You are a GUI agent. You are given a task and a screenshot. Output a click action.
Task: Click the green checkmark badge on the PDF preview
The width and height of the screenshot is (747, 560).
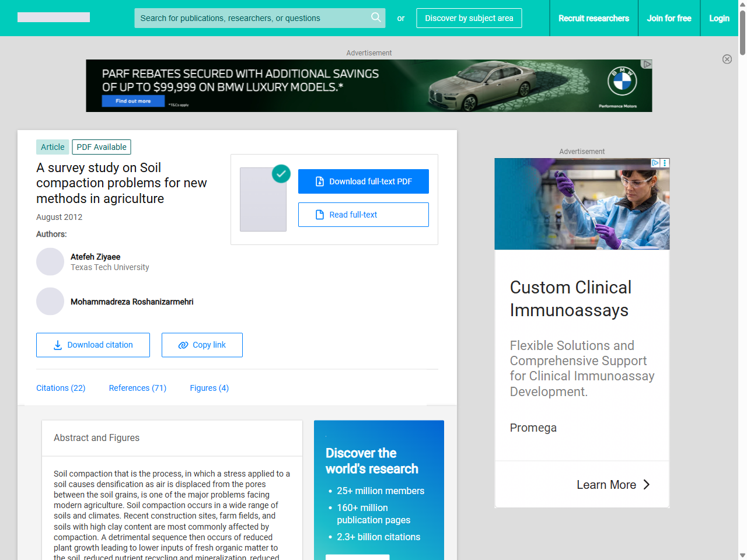coord(281,174)
